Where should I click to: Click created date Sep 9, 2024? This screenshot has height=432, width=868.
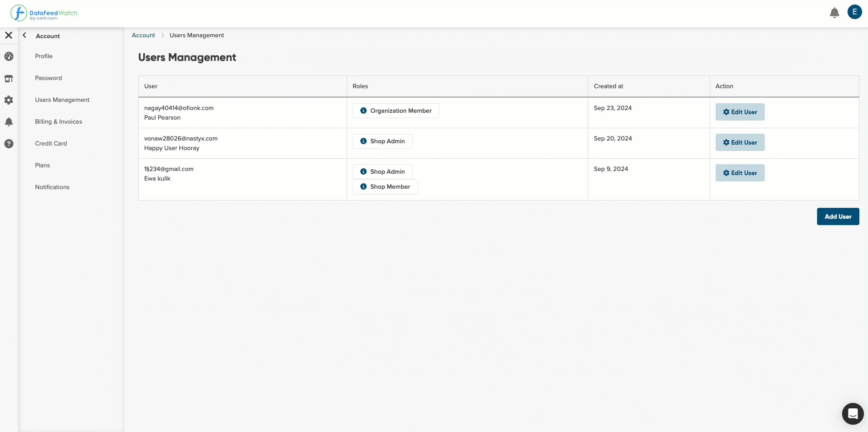(611, 169)
